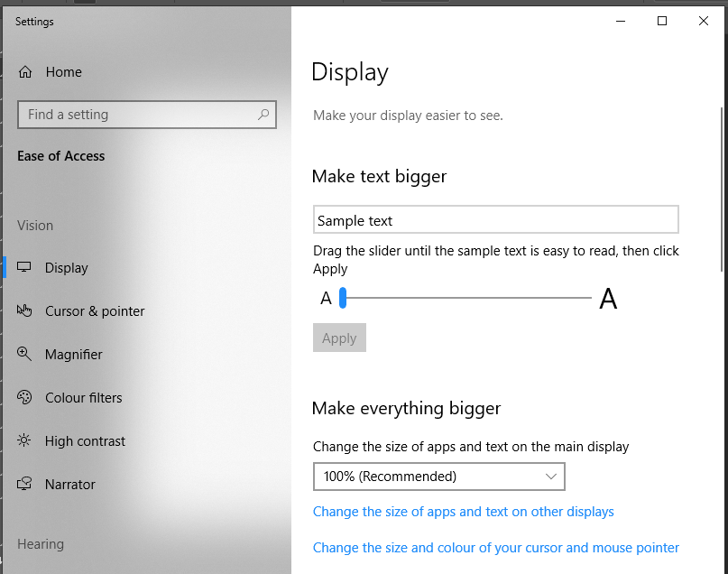Image resolution: width=728 pixels, height=574 pixels.
Task: Click the Display page title
Action: coord(350,72)
